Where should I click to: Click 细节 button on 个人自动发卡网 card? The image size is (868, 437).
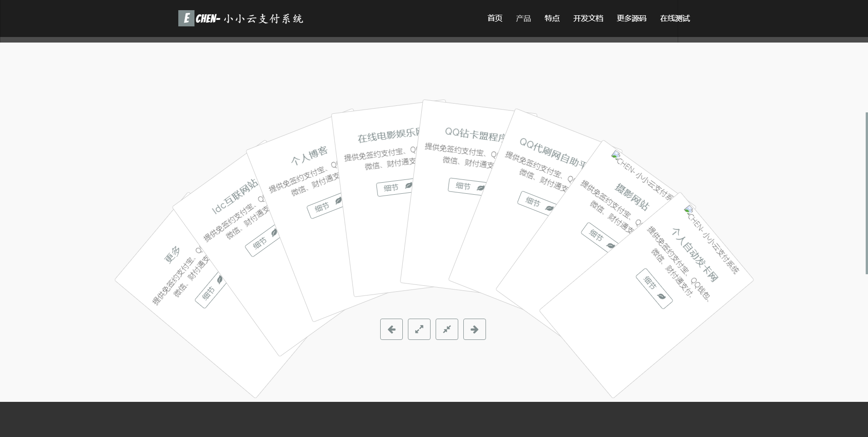654,289
